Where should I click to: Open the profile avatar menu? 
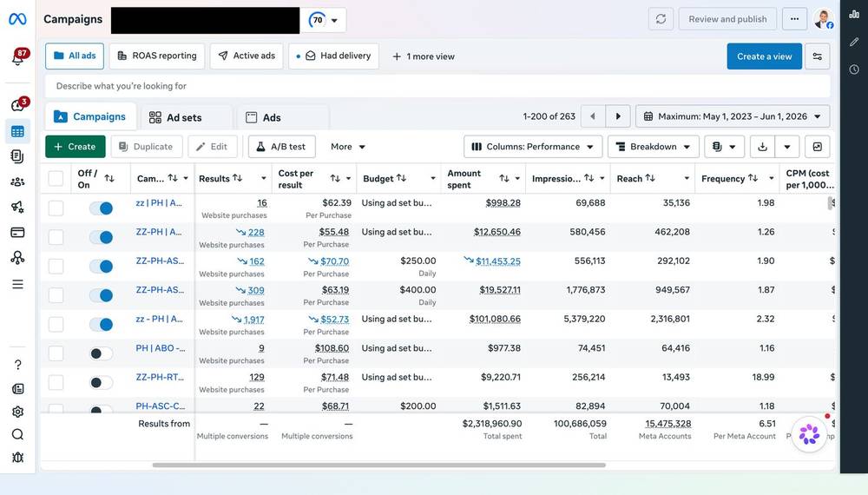pyautogui.click(x=823, y=19)
